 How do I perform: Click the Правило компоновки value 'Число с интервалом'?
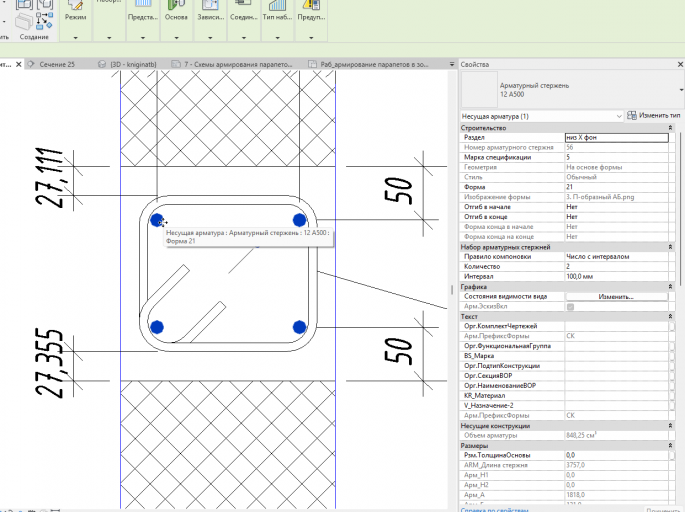(616, 256)
